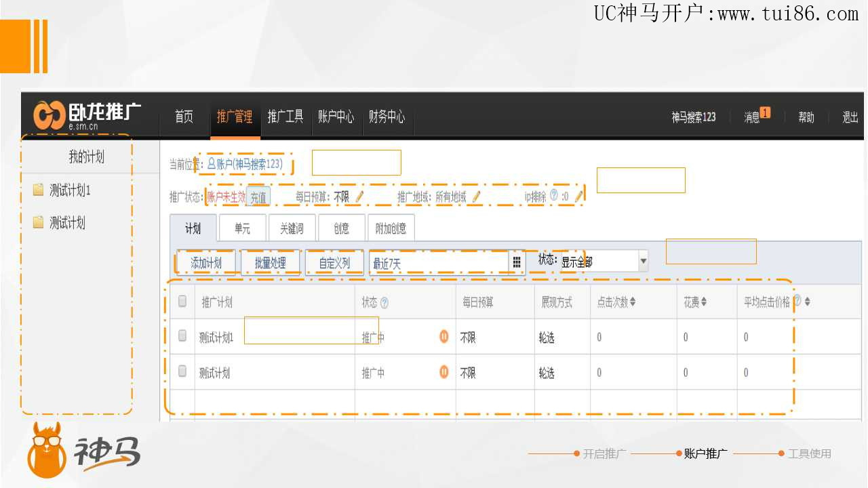Click the 账户未生效 status text
Image resolution: width=868 pixels, height=488 pixels.
pos(226,197)
